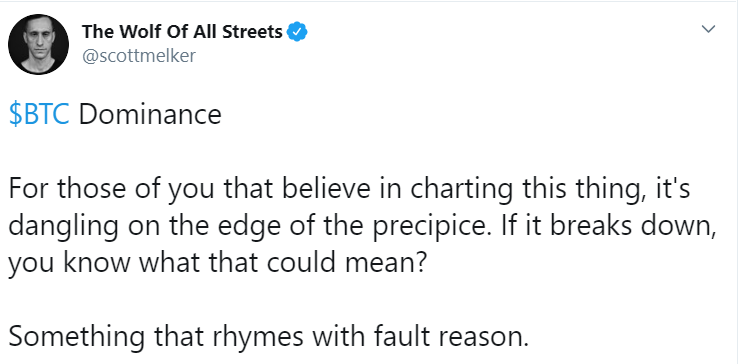740x364 pixels.
Task: Click the phrase 'this thing, it's'
Action: coord(606,190)
